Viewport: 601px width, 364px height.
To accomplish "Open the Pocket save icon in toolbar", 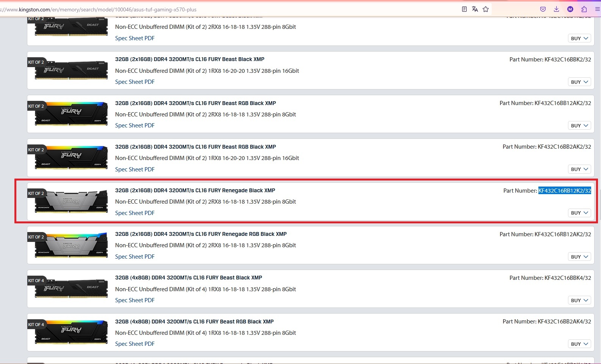I will tap(543, 9).
